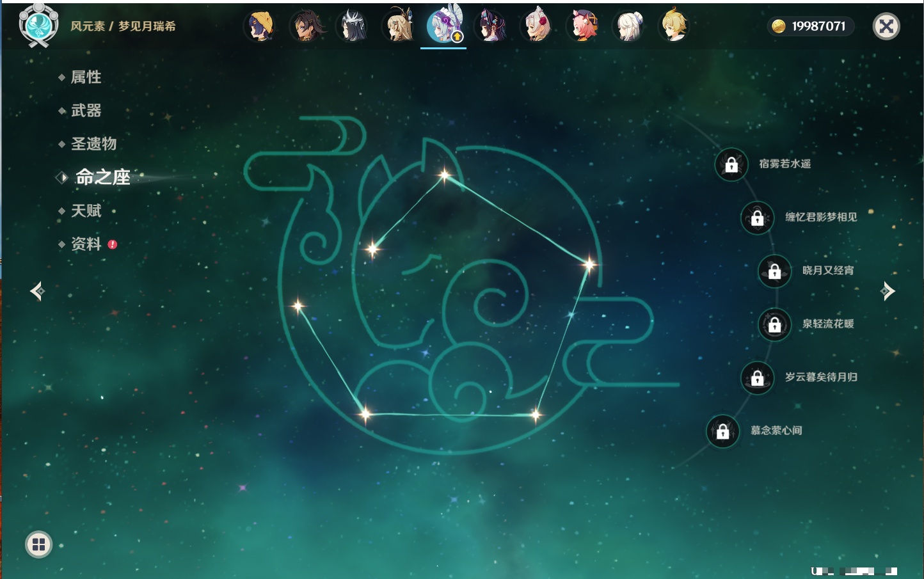Open constellation 泉轻流花暖

(x=828, y=324)
